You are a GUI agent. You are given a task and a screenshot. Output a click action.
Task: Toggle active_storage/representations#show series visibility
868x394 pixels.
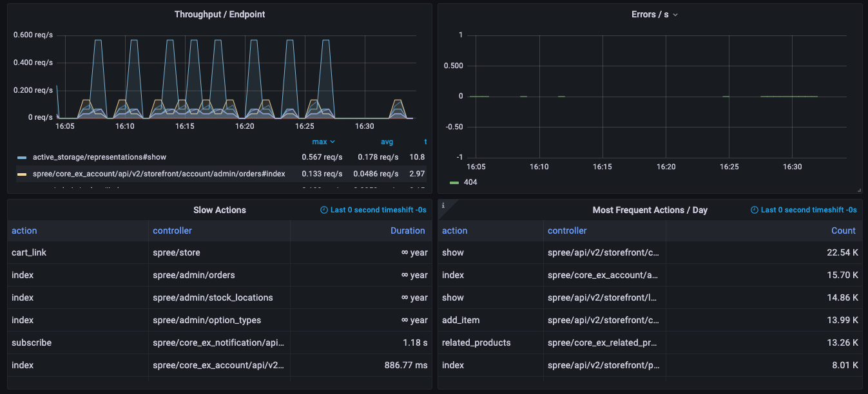tap(99, 156)
